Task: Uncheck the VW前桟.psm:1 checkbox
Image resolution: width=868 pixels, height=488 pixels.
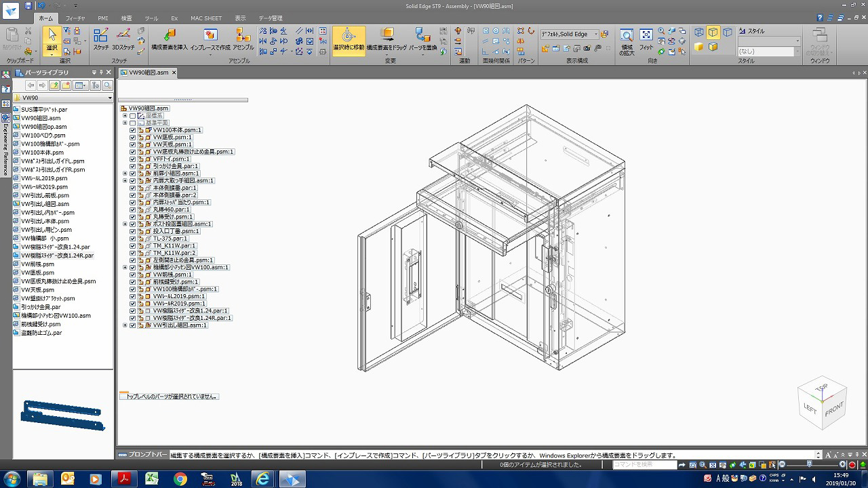Action: (133, 274)
